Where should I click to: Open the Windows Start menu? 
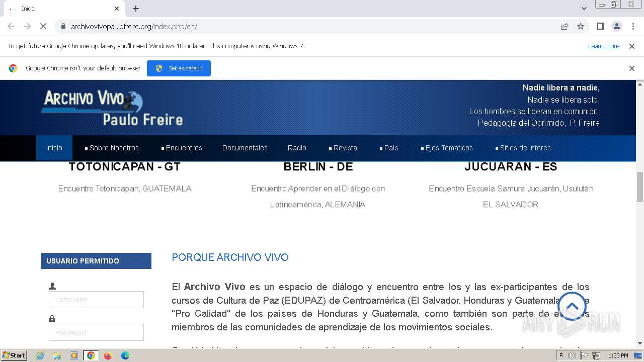[14, 355]
